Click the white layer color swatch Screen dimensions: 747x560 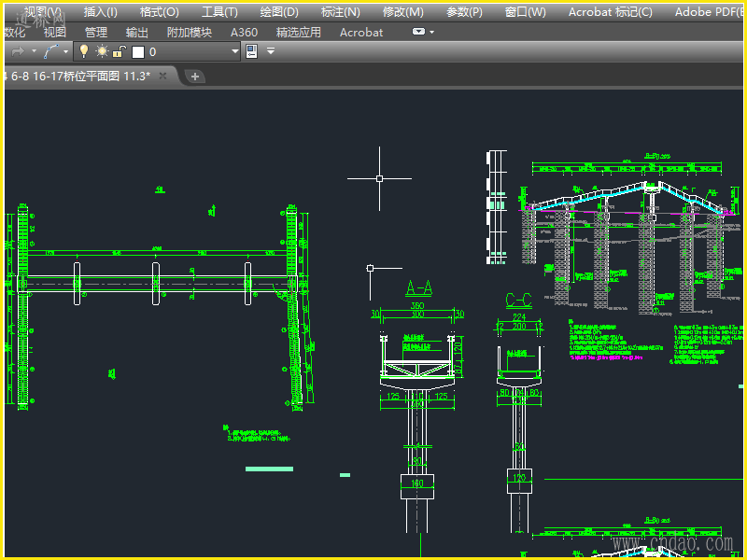tap(138, 51)
